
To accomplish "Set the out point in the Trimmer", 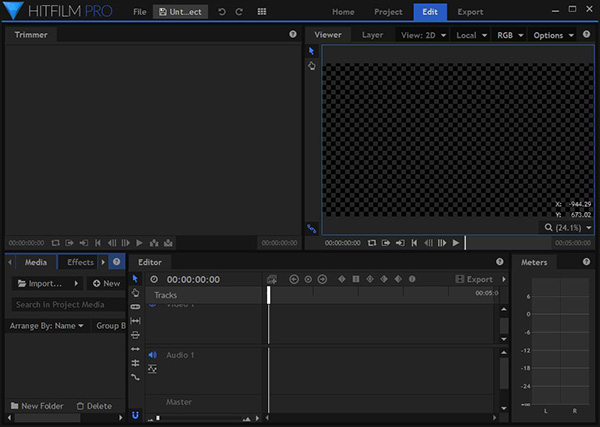I will click(83, 243).
